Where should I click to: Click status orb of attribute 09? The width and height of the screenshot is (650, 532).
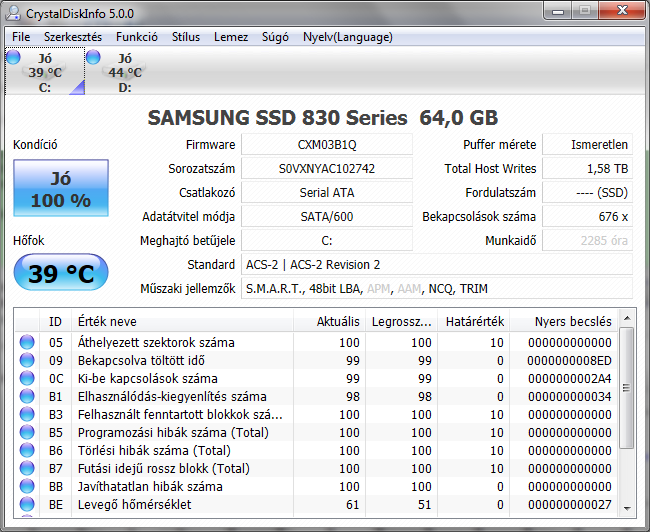[x=27, y=360]
